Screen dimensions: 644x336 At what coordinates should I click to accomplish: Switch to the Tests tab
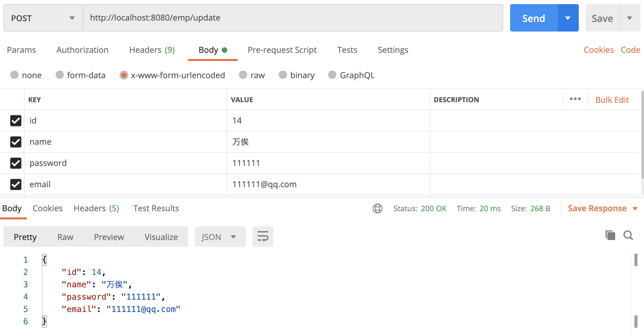pos(347,50)
